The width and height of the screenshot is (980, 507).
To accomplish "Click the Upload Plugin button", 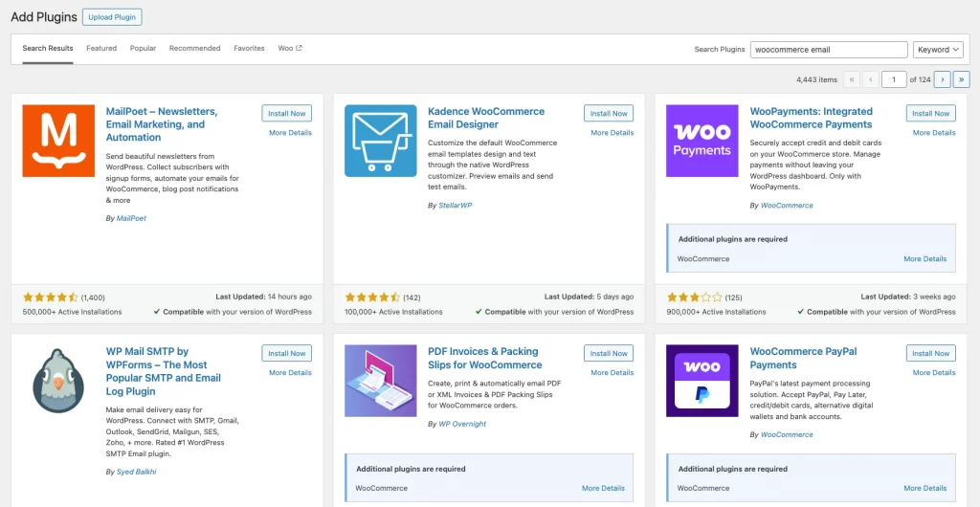I will 112,17.
